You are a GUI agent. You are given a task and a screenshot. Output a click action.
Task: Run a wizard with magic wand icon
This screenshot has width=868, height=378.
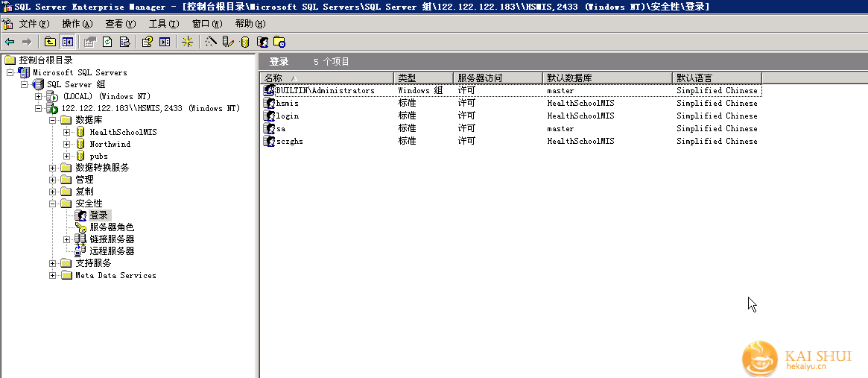pyautogui.click(x=210, y=42)
